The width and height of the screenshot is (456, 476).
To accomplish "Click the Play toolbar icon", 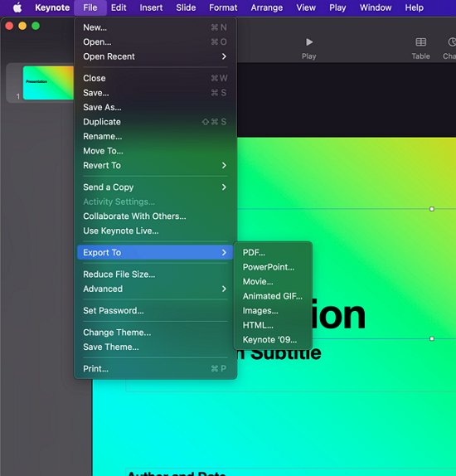I will point(308,42).
